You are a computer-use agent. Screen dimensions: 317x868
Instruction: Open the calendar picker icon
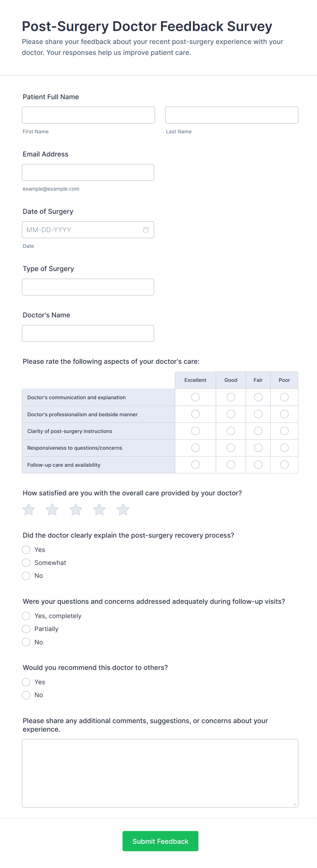point(146,230)
